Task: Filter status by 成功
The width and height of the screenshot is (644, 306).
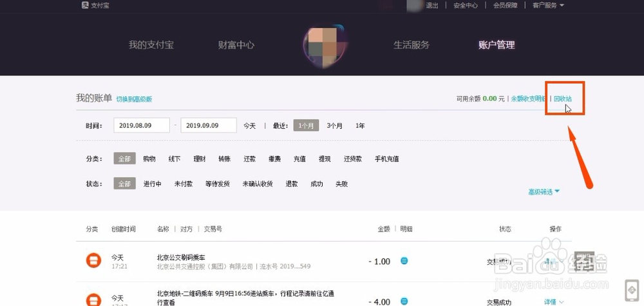Action: click(x=317, y=184)
